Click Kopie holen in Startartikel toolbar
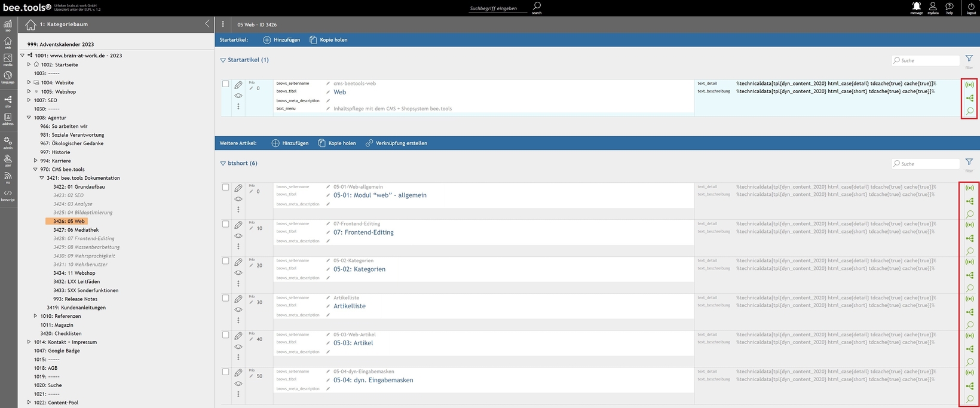980x408 pixels. [x=328, y=39]
